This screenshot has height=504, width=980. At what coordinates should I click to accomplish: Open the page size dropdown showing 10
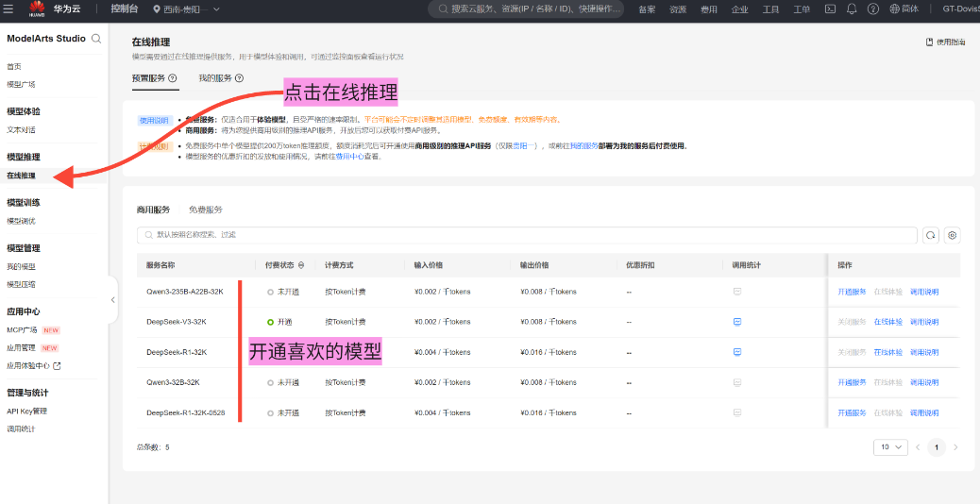pos(892,446)
